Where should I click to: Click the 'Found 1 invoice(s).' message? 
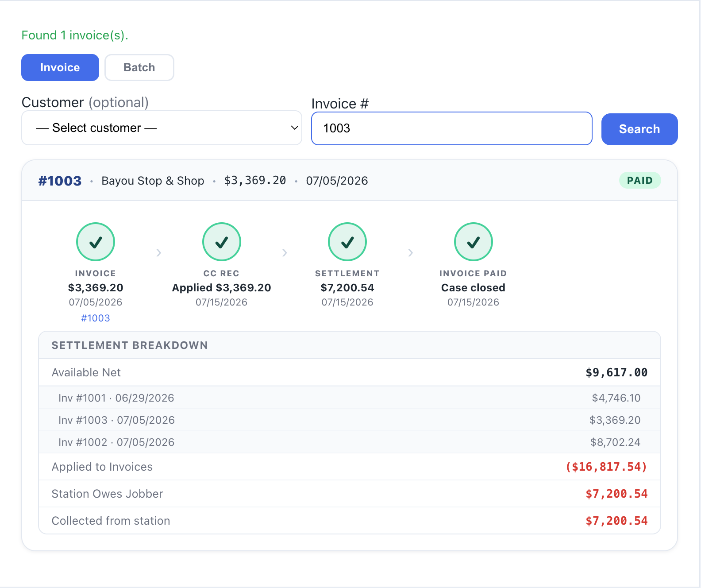click(75, 35)
